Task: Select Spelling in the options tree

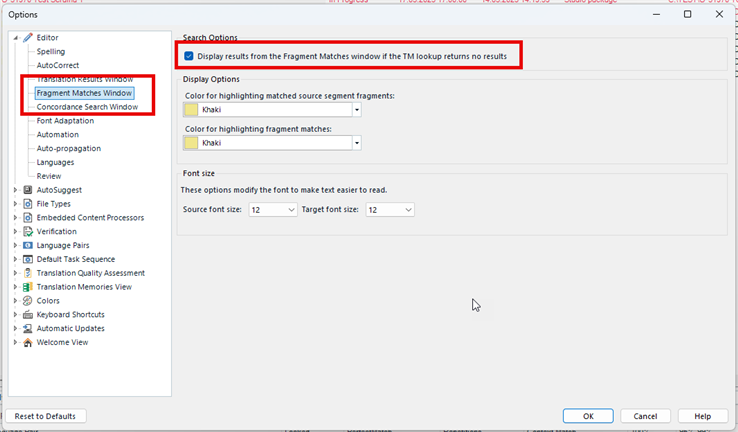Action: [51, 51]
